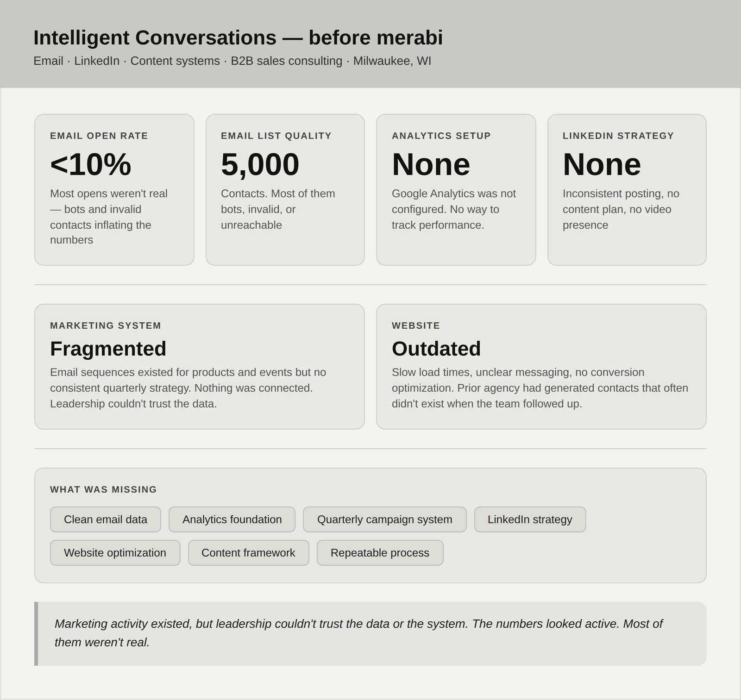Image resolution: width=741 pixels, height=700 pixels.
Task: Click the italic summary quote block
Action: pyautogui.click(x=370, y=634)
